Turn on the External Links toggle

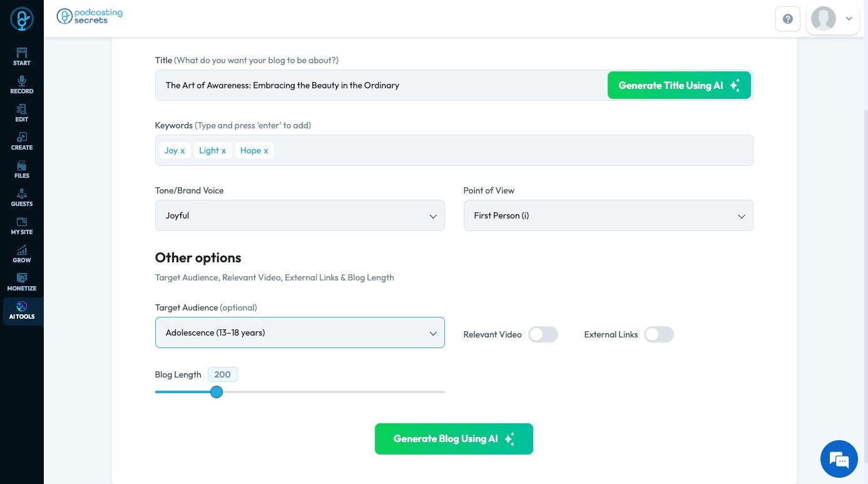pyautogui.click(x=658, y=334)
